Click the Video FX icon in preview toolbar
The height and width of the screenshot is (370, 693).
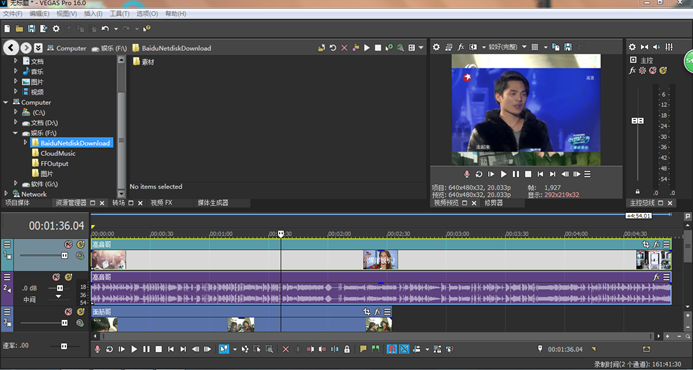pyautogui.click(x=461, y=47)
